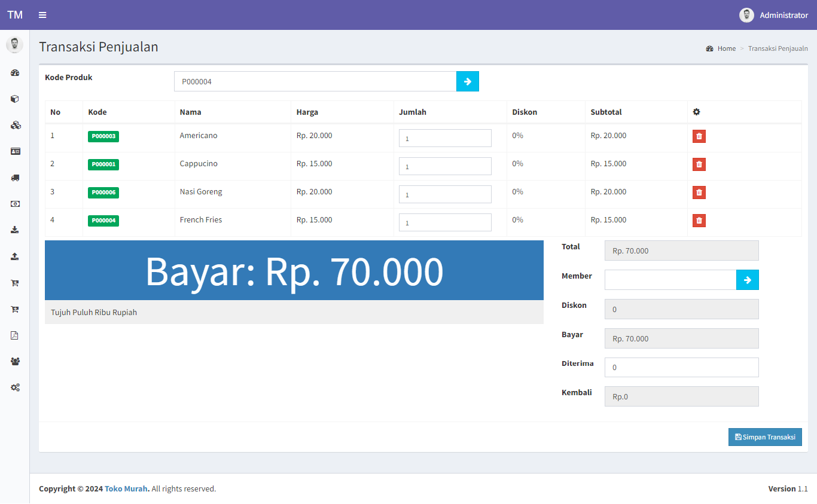Click the Jumlah field for Cappucino
Screen dimensions: 817x504
click(445, 166)
